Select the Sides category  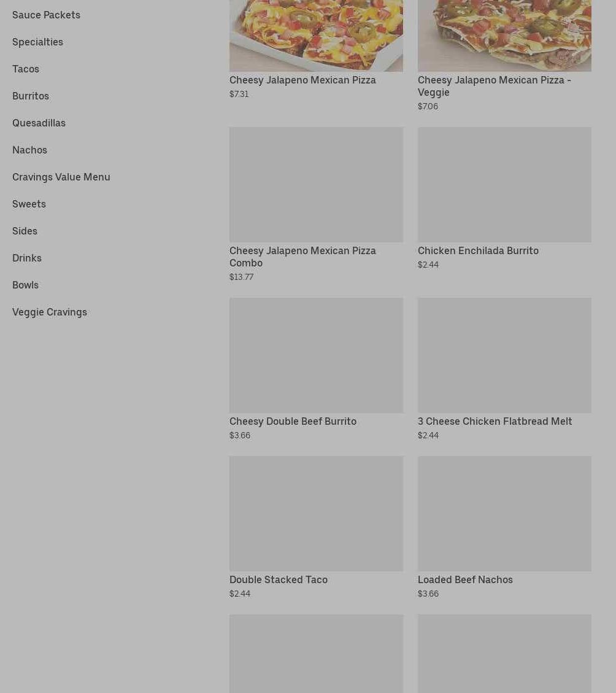coord(25,231)
